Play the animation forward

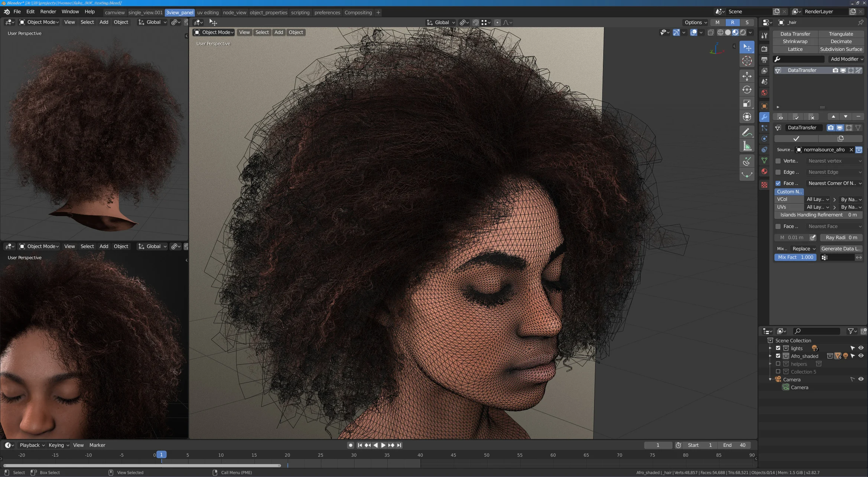click(383, 445)
